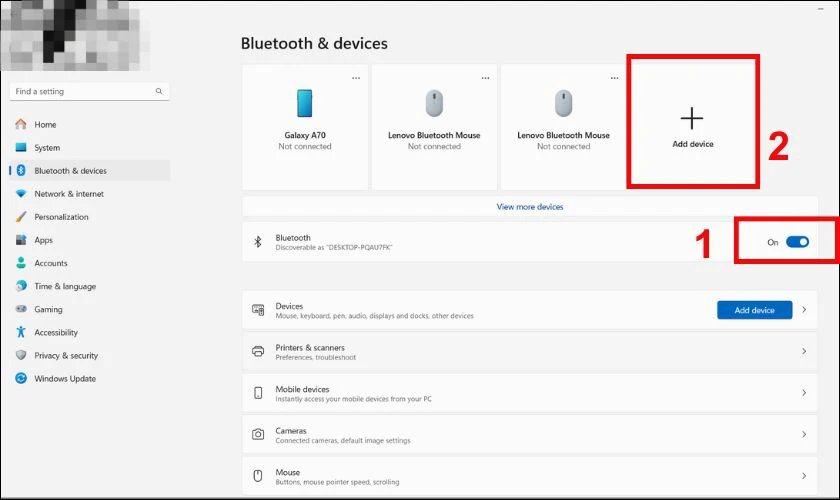Click the Apps icon in sidebar

tap(21, 240)
